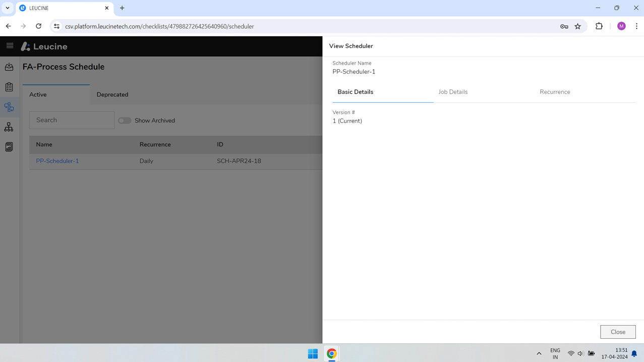Select the Deprecated tab

(x=112, y=94)
